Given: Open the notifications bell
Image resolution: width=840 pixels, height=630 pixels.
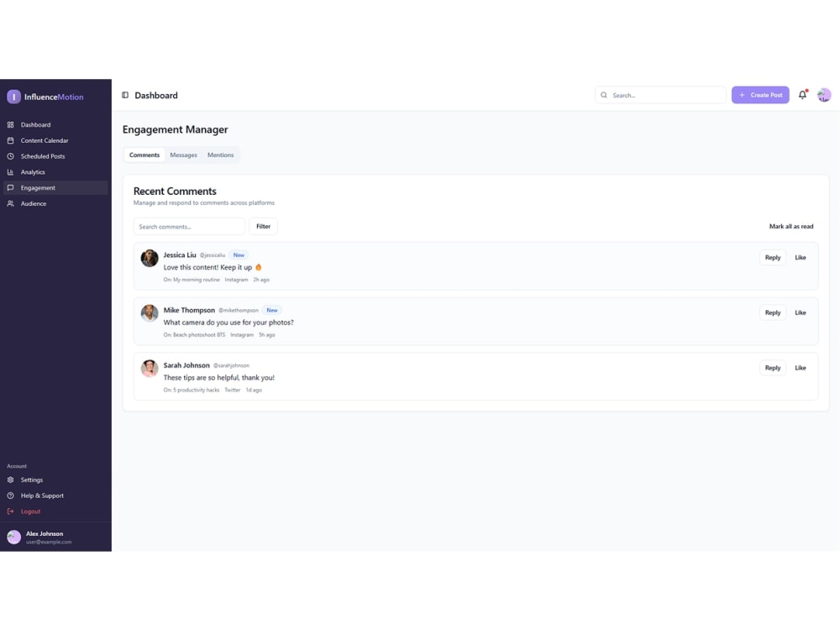Looking at the screenshot, I should pyautogui.click(x=802, y=95).
